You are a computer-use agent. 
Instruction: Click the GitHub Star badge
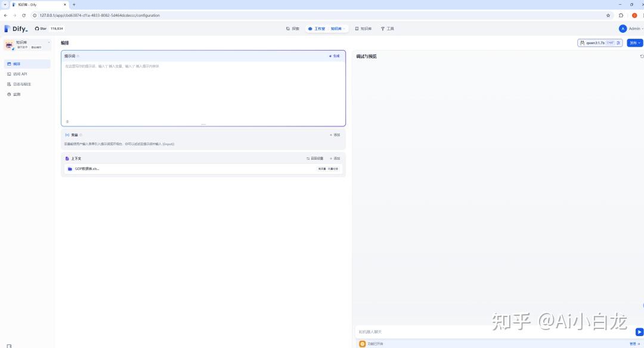pyautogui.click(x=49, y=29)
